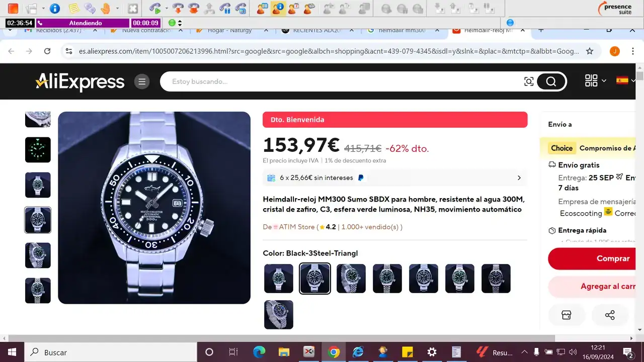The height and width of the screenshot is (362, 644).
Task: Click the green status up-down arrows
Action: coord(180,23)
